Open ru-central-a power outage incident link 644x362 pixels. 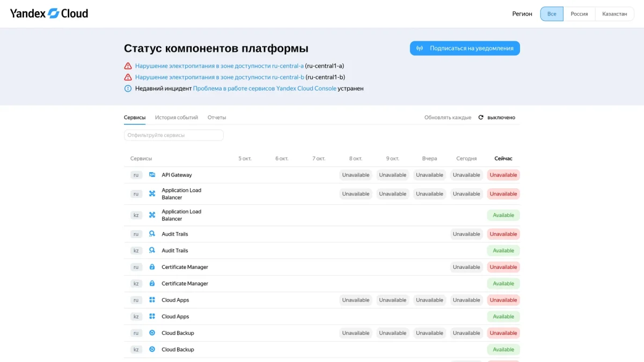click(x=219, y=66)
